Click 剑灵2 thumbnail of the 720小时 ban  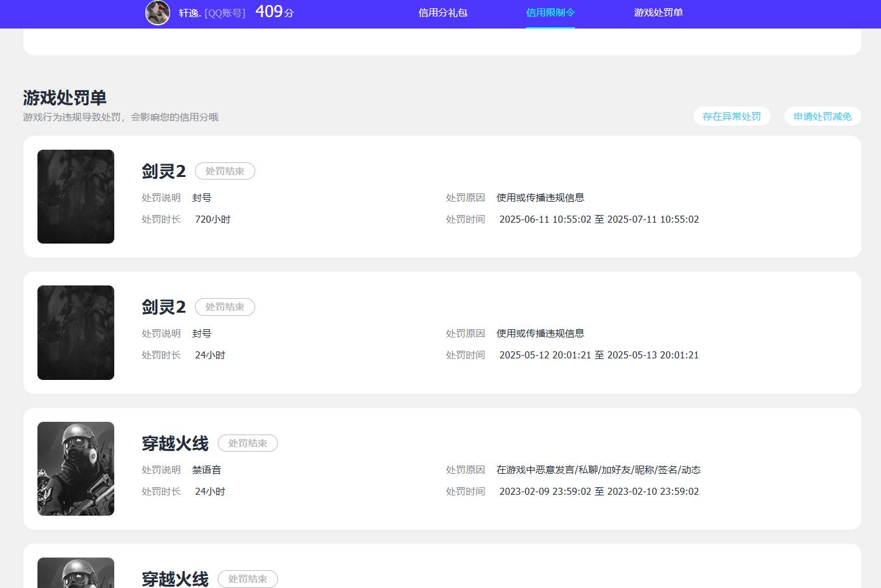point(76,197)
